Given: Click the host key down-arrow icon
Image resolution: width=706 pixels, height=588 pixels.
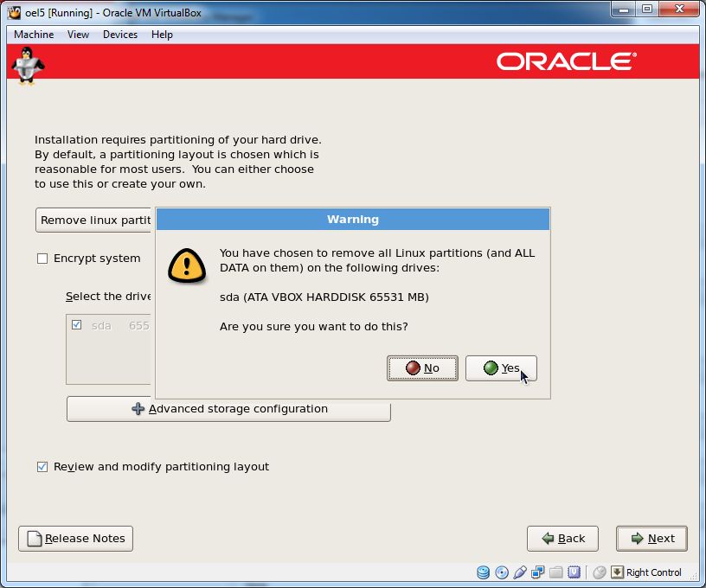Looking at the screenshot, I should 617,572.
